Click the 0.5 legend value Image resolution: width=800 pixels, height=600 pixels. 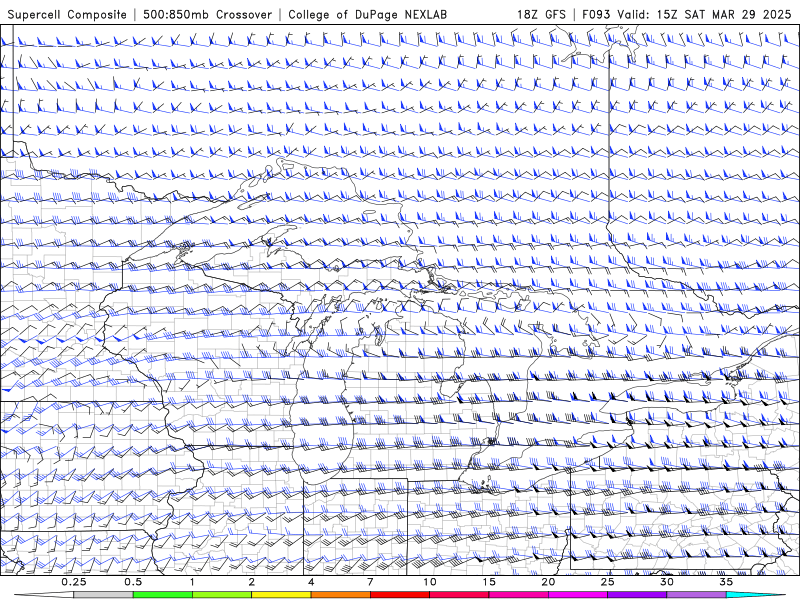(x=133, y=582)
